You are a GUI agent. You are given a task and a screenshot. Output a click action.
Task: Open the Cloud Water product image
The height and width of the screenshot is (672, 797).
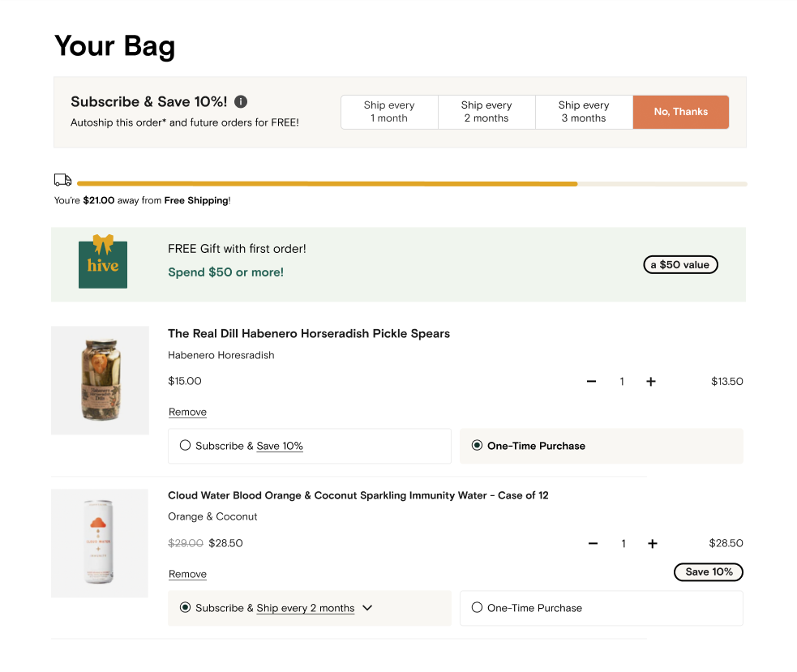[x=100, y=542]
